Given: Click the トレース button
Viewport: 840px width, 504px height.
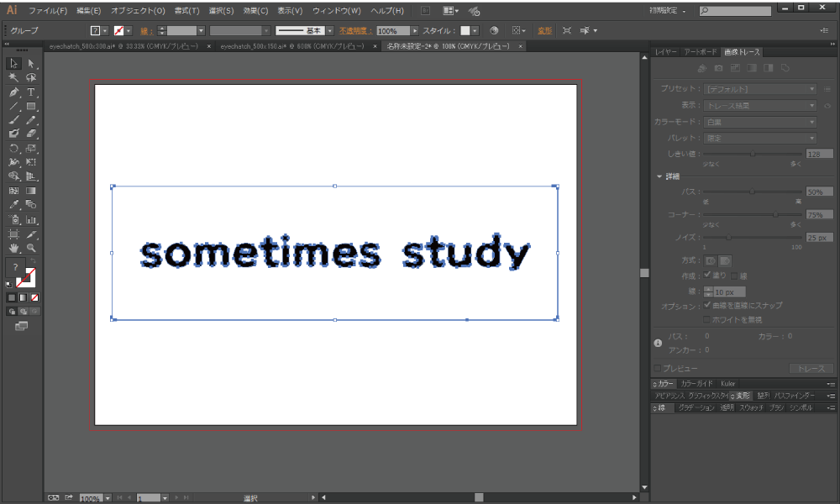Looking at the screenshot, I should coord(811,369).
